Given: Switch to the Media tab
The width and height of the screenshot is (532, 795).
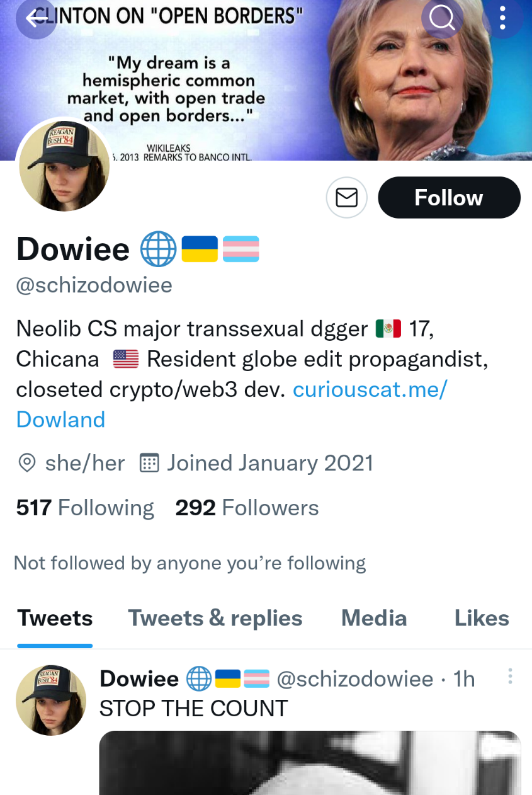Looking at the screenshot, I should [374, 619].
